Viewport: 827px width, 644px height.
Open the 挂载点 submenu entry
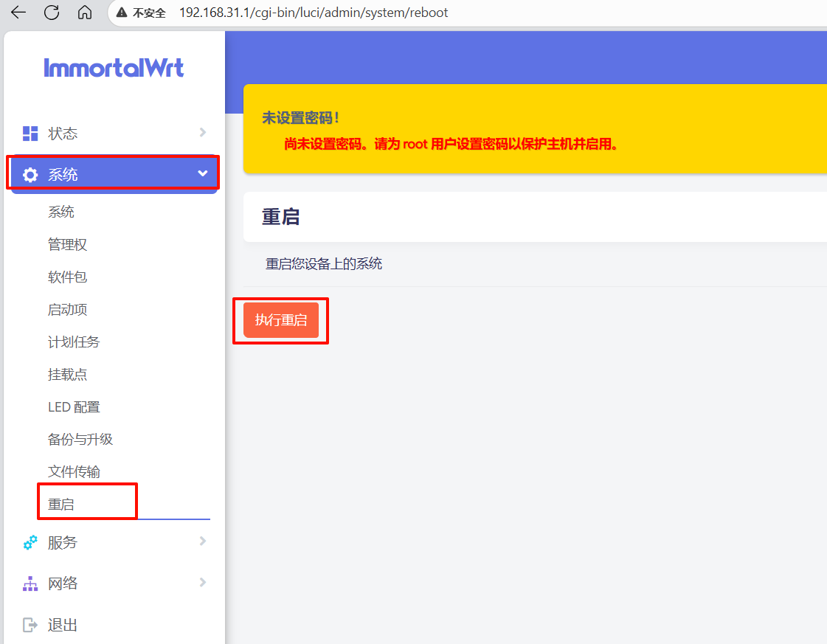[x=68, y=375]
